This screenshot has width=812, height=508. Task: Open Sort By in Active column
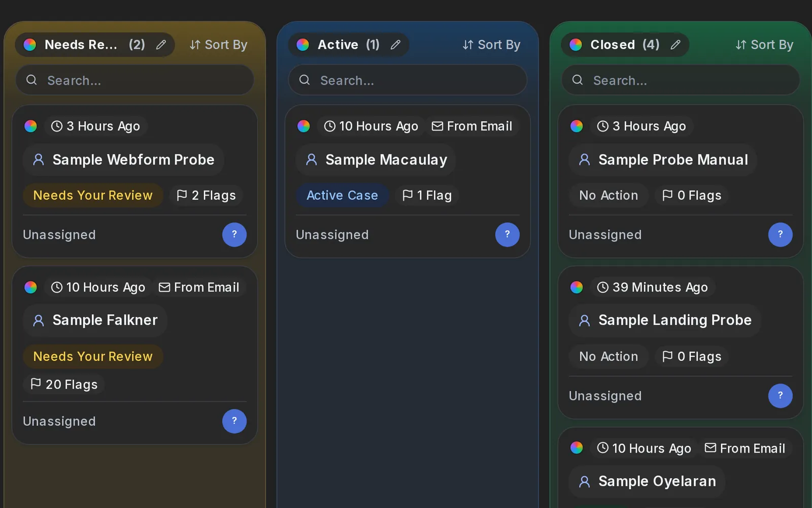click(x=491, y=45)
